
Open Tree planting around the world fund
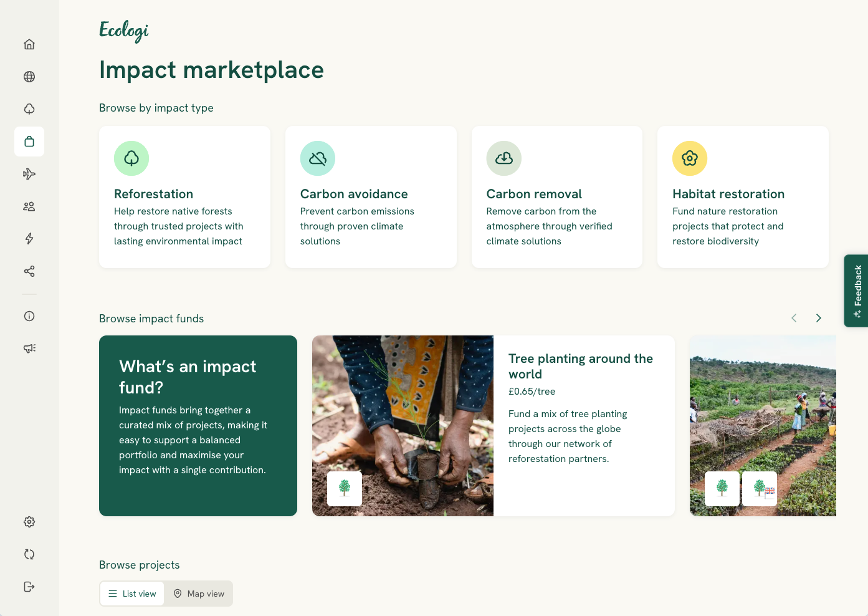494,426
